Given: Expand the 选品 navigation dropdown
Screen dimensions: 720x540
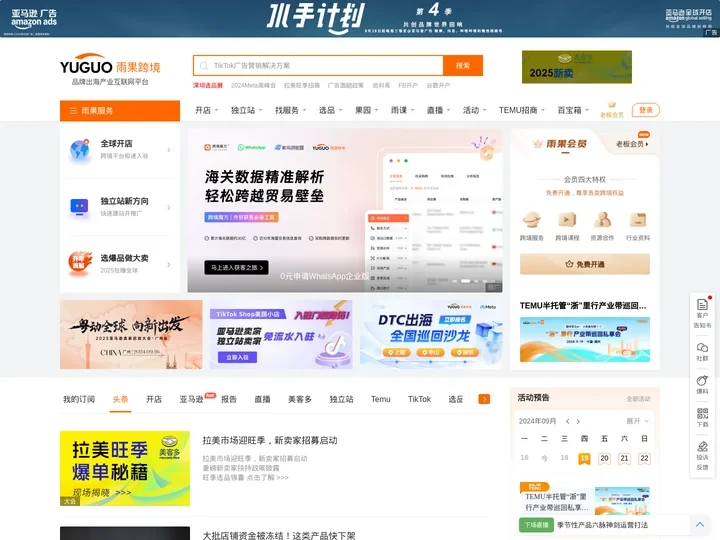Looking at the screenshot, I should [x=331, y=110].
